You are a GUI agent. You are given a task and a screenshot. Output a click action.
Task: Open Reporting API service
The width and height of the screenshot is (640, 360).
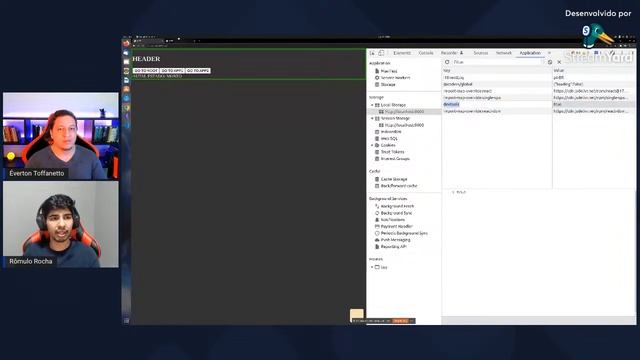[x=393, y=247]
